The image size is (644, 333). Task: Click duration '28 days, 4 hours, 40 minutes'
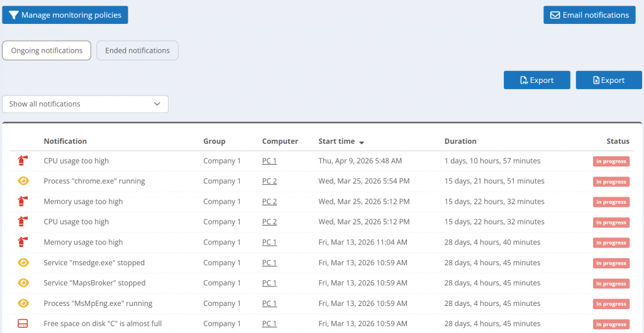492,243
